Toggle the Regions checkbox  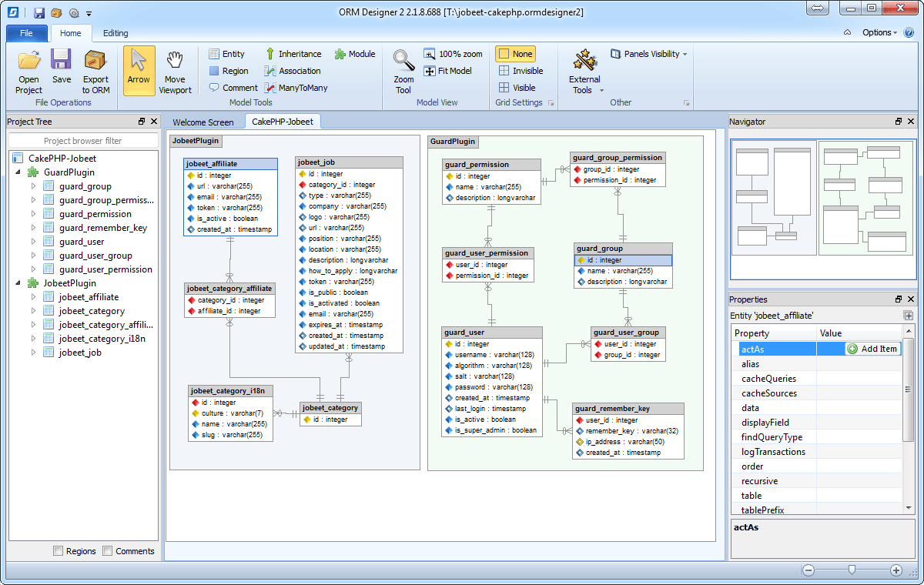pos(59,551)
